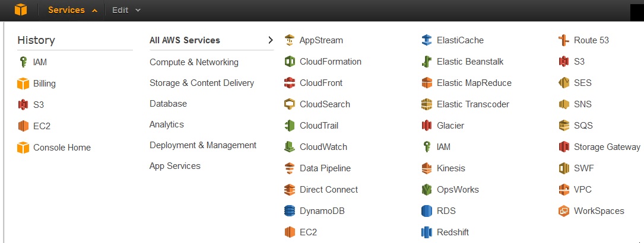Select the Database category

point(168,104)
